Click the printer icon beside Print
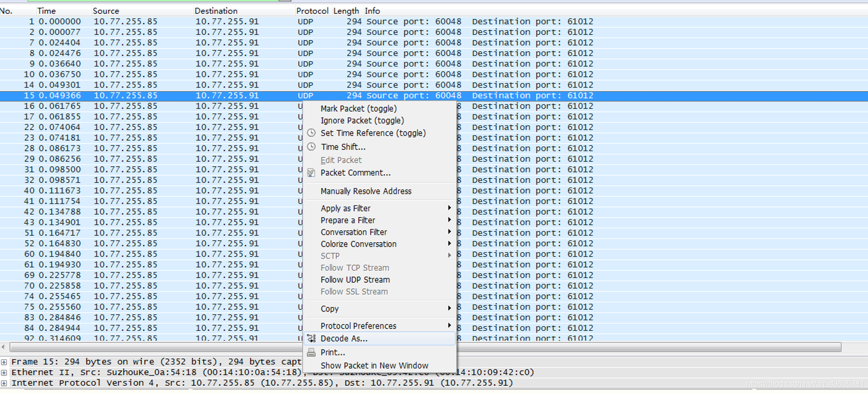The width and height of the screenshot is (868, 393). pos(311,352)
